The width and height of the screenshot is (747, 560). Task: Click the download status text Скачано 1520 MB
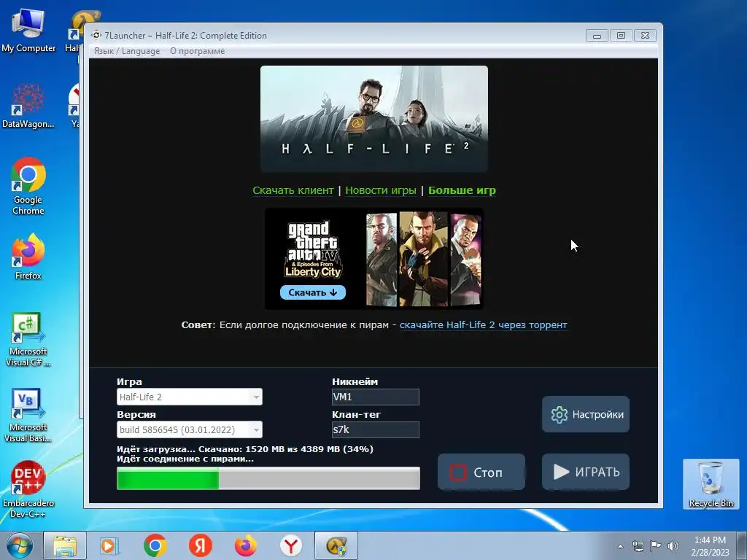[245, 449]
